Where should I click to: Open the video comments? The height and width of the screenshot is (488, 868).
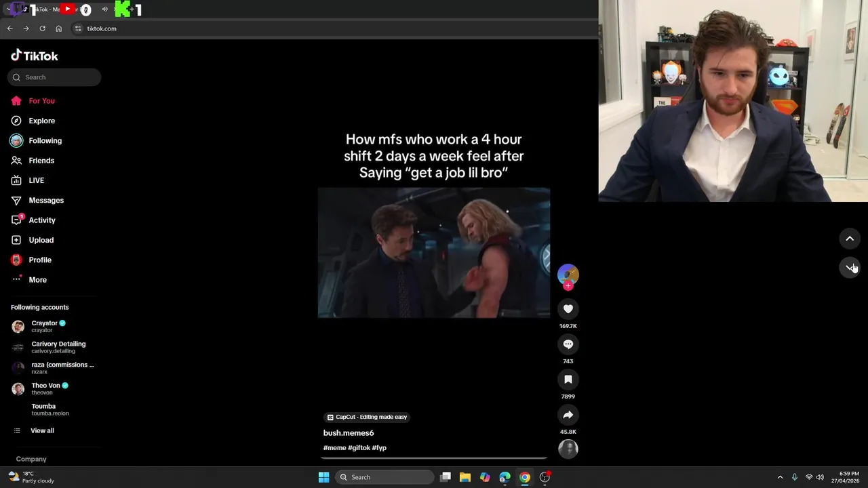pos(568,344)
